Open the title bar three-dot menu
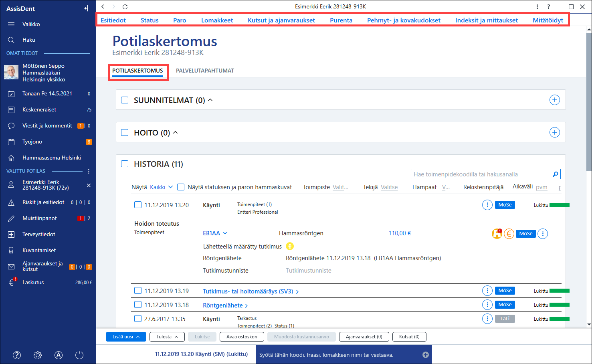592x364 pixels. [537, 7]
